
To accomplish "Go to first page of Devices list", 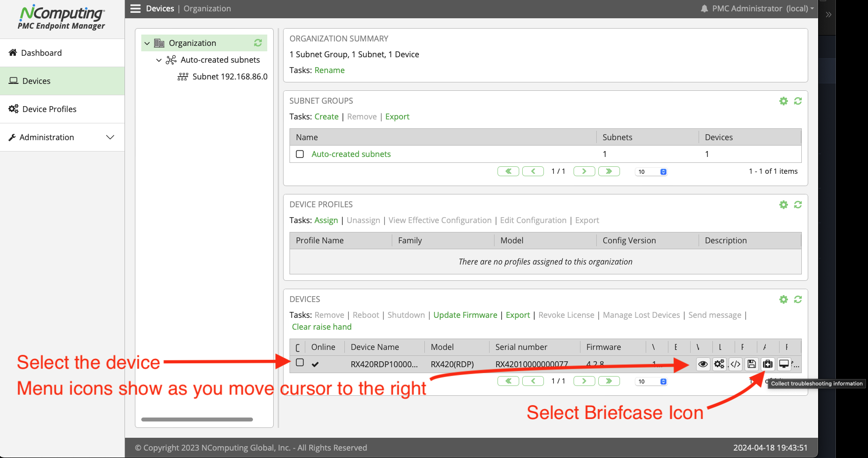I will [x=508, y=381].
